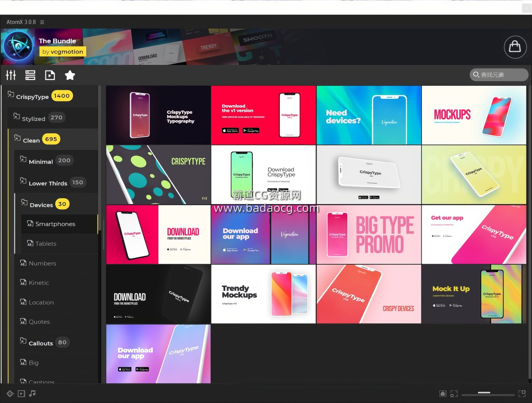Image resolution: width=532 pixels, height=403 pixels.
Task: Select the CRISPY DEVICES red thumbnail
Action: pyautogui.click(x=369, y=294)
